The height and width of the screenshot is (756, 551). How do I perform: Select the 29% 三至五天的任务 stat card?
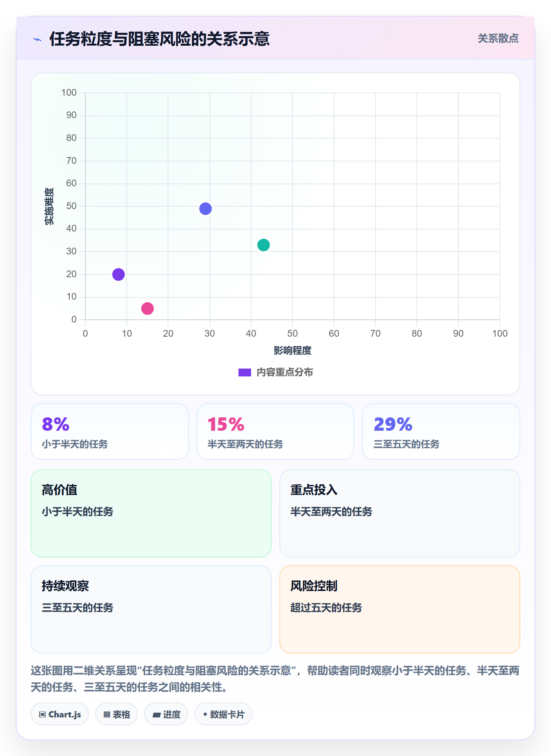click(x=441, y=432)
